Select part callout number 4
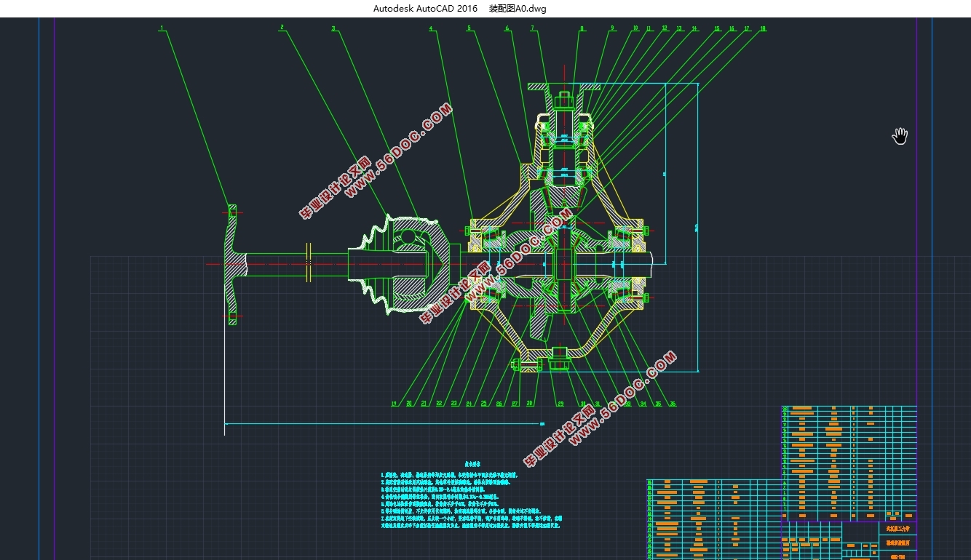This screenshot has height=560, width=971. [430, 28]
